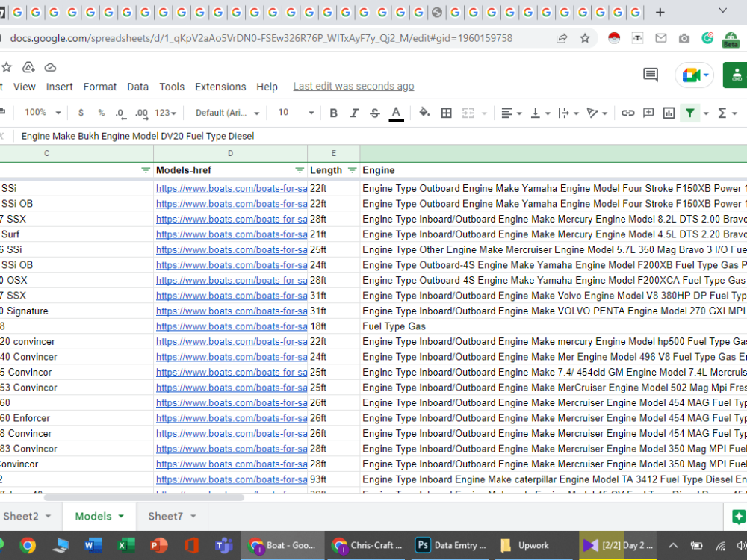Click the formula bar text
Image resolution: width=747 pixels, height=560 pixels.
[137, 136]
